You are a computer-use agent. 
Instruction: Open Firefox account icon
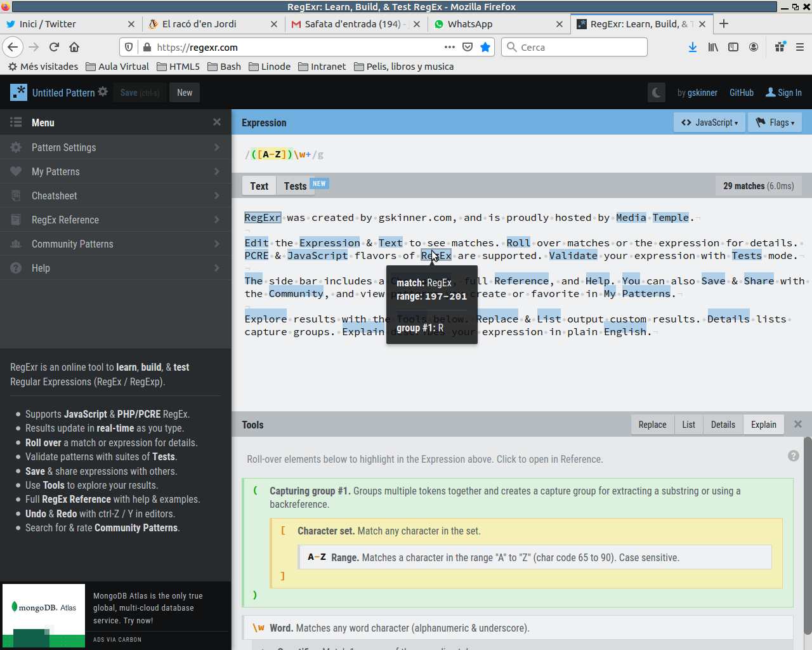pyautogui.click(x=754, y=47)
